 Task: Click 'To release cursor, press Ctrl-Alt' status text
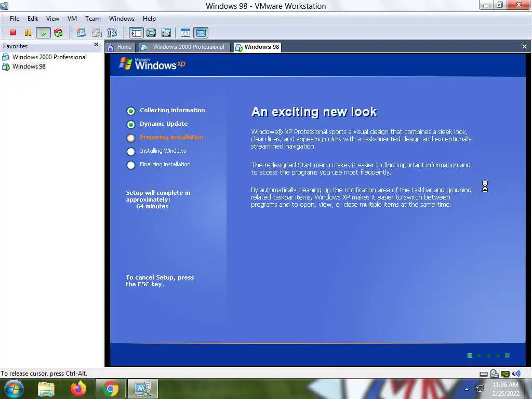point(44,374)
